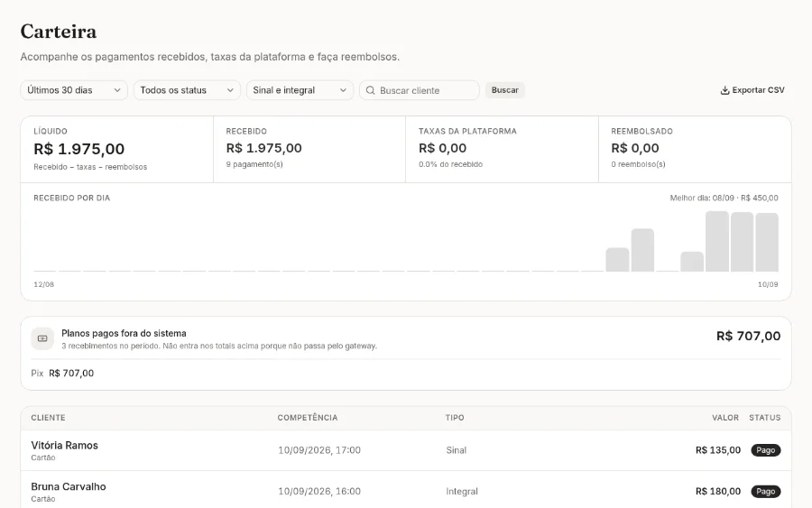Click Exportar CSV
Screen dimensions: 812x508
click(x=752, y=90)
